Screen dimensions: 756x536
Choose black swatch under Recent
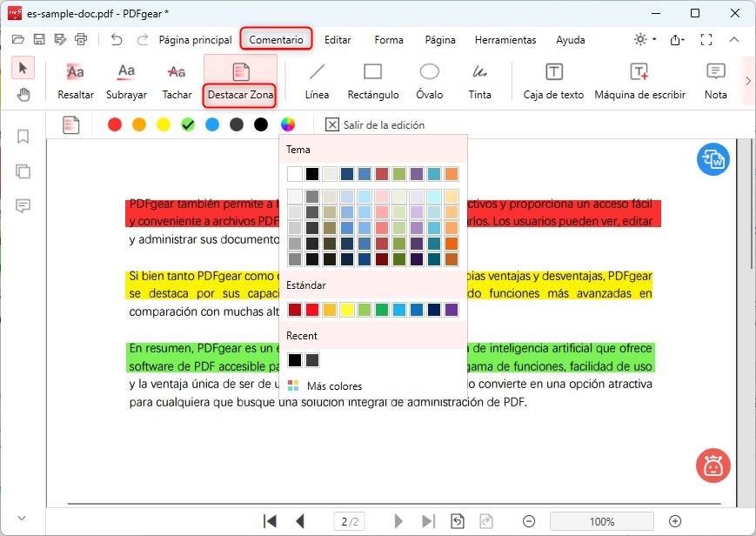pos(295,360)
